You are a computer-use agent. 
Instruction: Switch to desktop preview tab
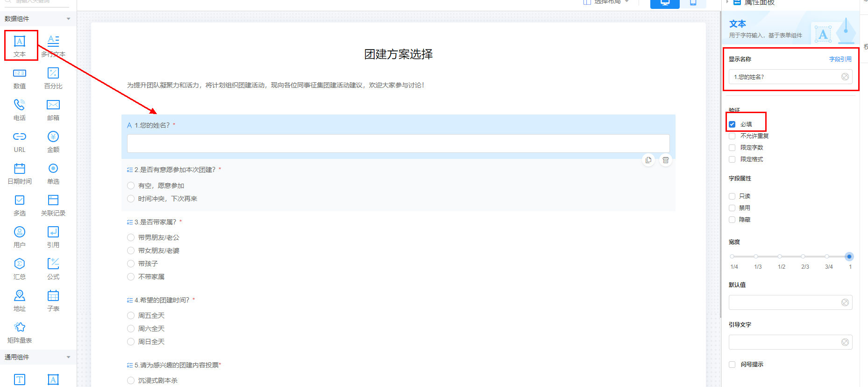click(665, 3)
